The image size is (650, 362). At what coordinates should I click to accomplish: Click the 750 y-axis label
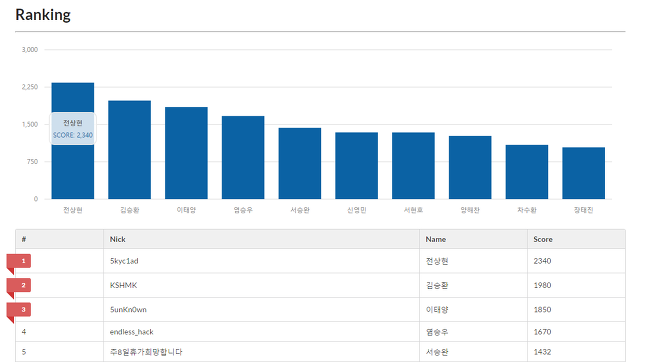tap(32, 162)
